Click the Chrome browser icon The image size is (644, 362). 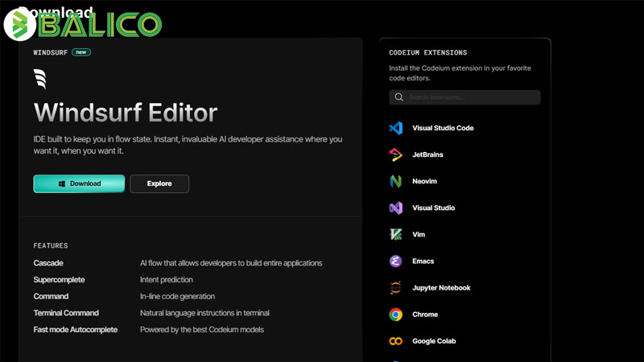[395, 315]
